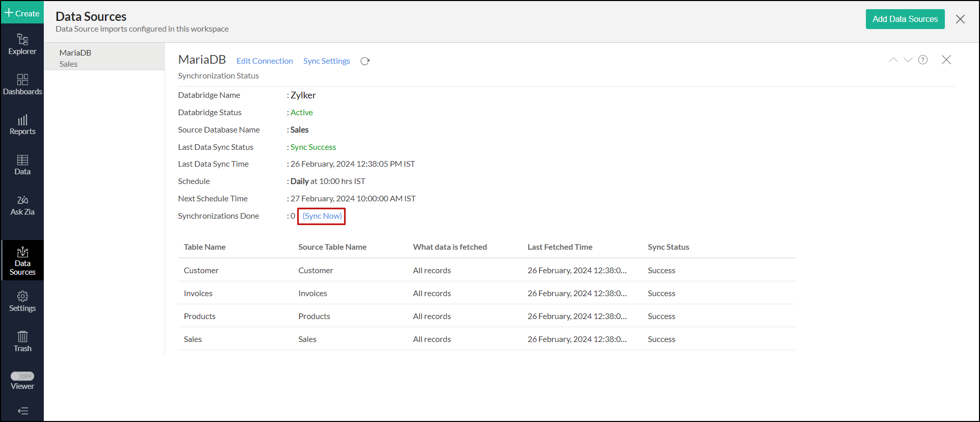
Task: Click the Sync Now link
Action: tap(322, 216)
